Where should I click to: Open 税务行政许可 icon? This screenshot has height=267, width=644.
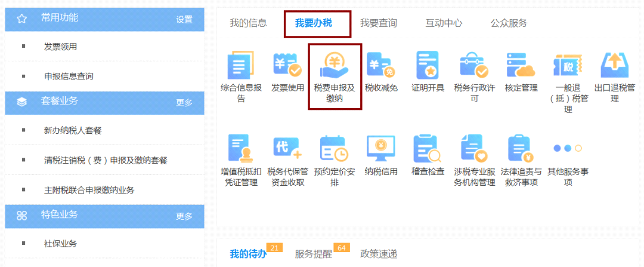pos(475,66)
